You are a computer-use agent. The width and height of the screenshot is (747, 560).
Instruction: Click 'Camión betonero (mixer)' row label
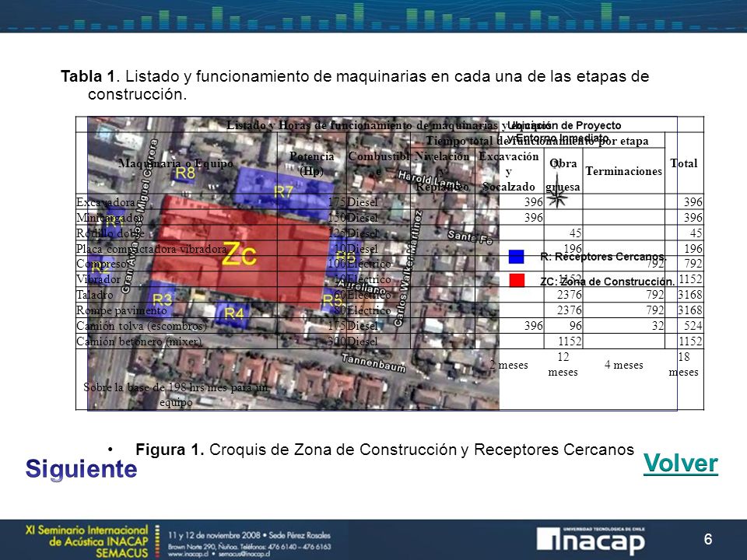139,341
